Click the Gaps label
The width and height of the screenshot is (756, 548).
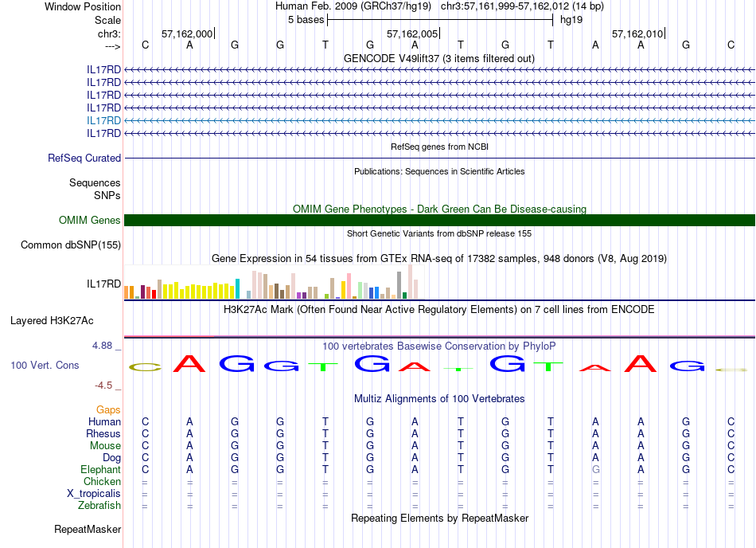point(108,409)
